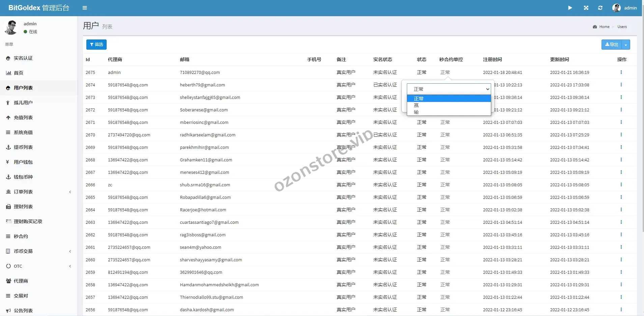Open actions menu for user 2675
This screenshot has width=644, height=316.
tap(621, 72)
